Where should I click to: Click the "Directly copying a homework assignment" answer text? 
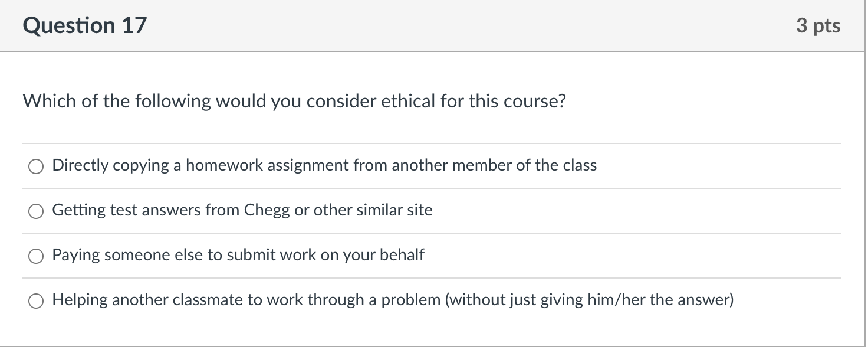(x=324, y=165)
